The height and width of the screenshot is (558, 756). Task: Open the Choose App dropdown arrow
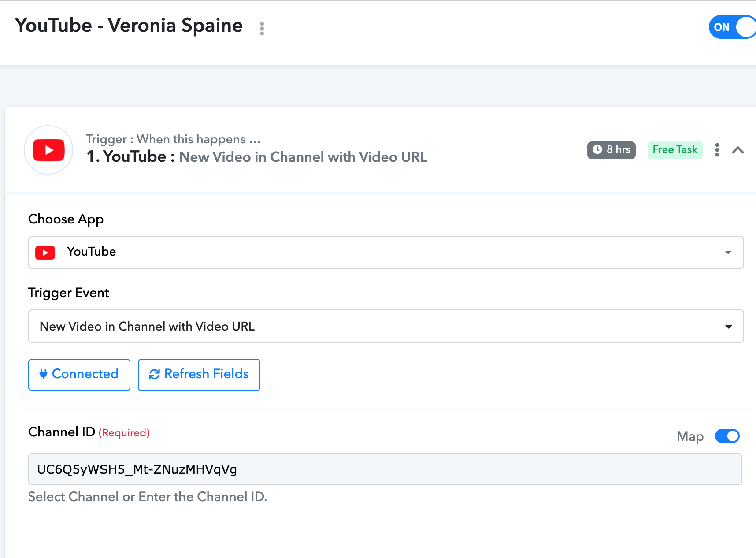click(x=728, y=253)
